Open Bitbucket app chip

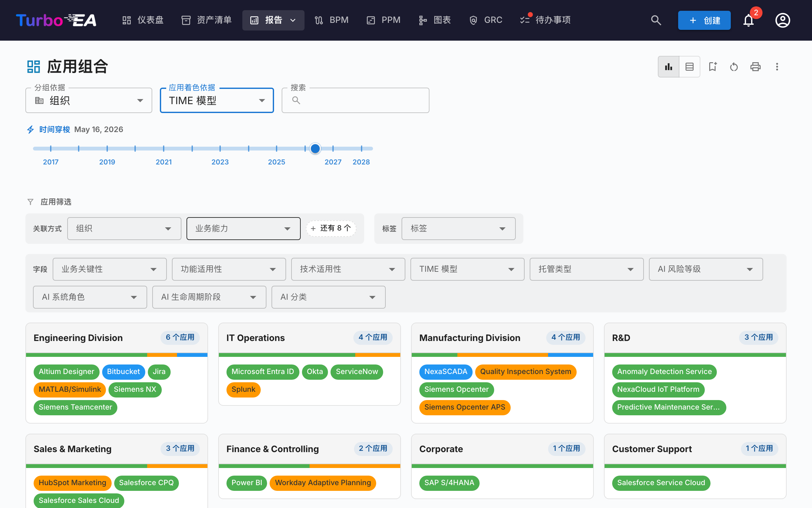(123, 371)
